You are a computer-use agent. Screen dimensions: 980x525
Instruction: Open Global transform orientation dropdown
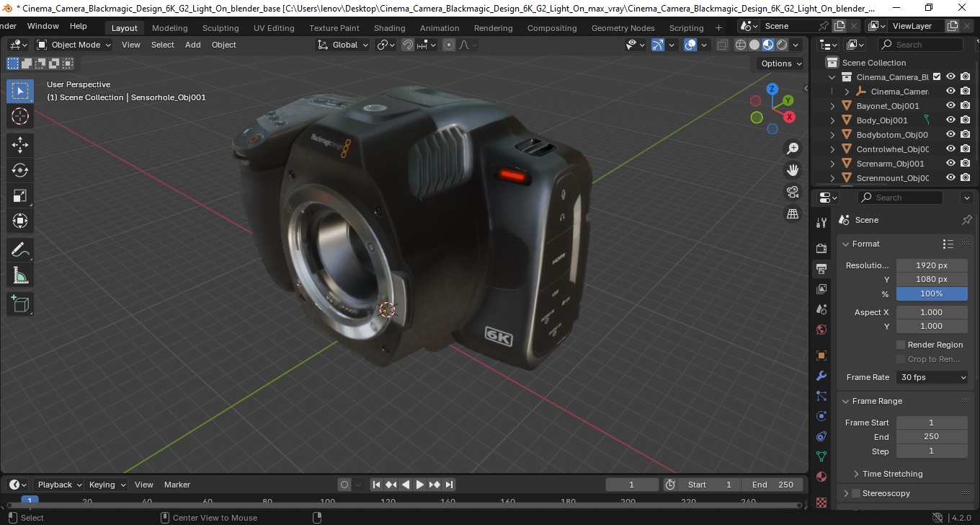click(x=343, y=45)
